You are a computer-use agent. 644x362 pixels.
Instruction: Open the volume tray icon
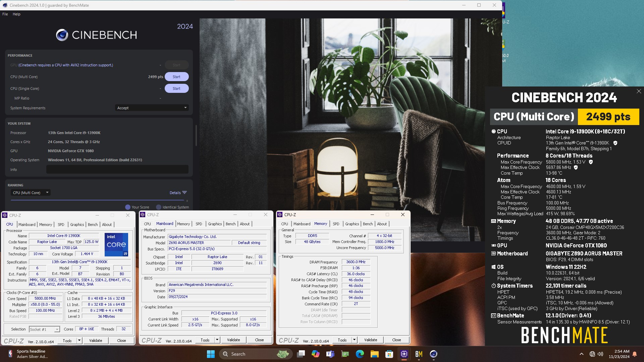(x=600, y=354)
